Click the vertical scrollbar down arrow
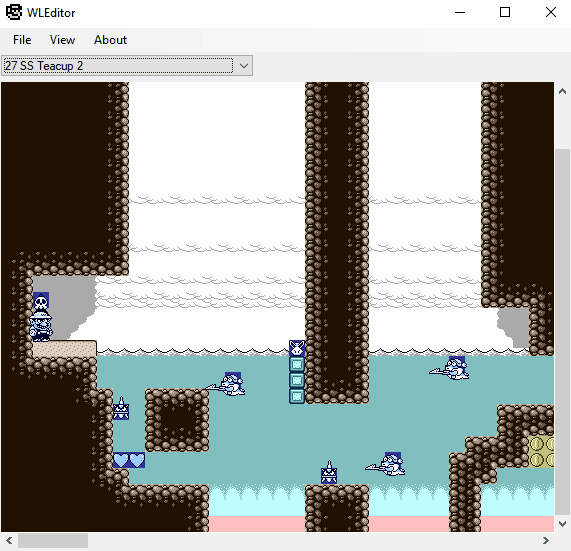Image resolution: width=571 pixels, height=551 pixels. pyautogui.click(x=562, y=524)
